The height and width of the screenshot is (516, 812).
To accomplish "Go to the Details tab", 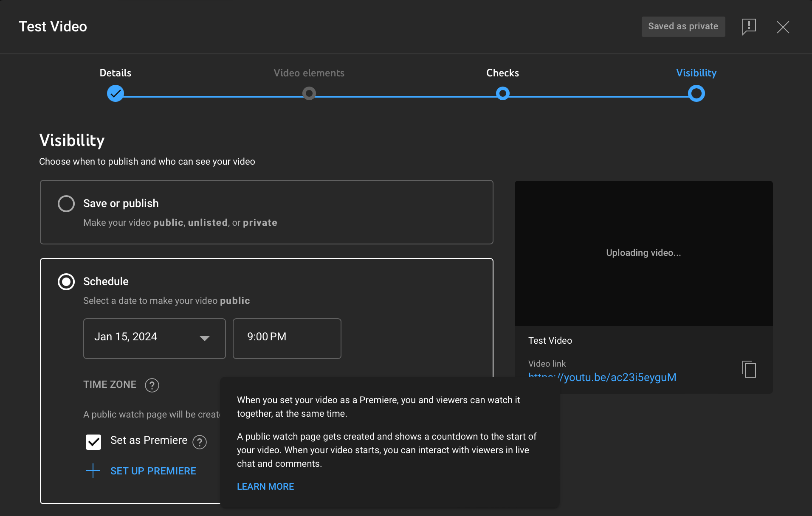I will tap(115, 73).
